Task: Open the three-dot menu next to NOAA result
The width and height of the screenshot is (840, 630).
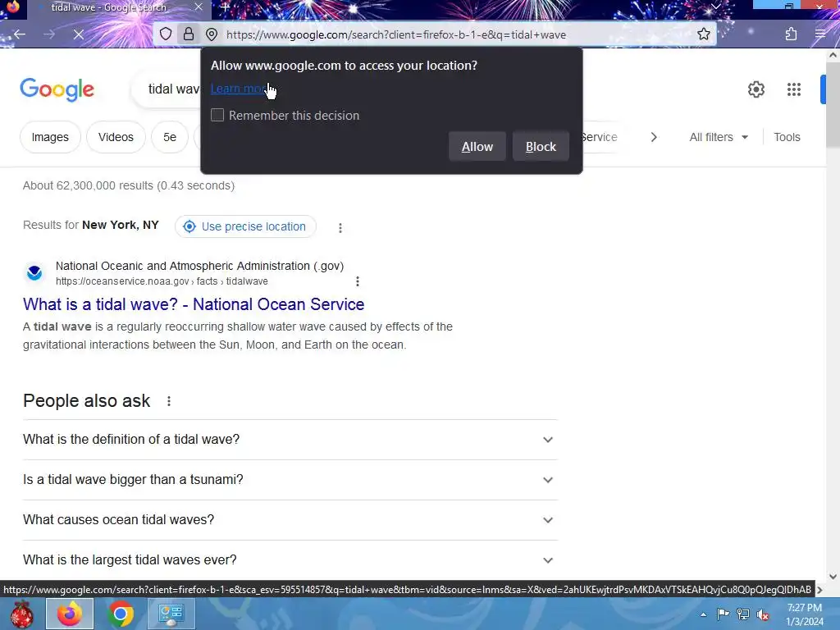Action: (358, 281)
